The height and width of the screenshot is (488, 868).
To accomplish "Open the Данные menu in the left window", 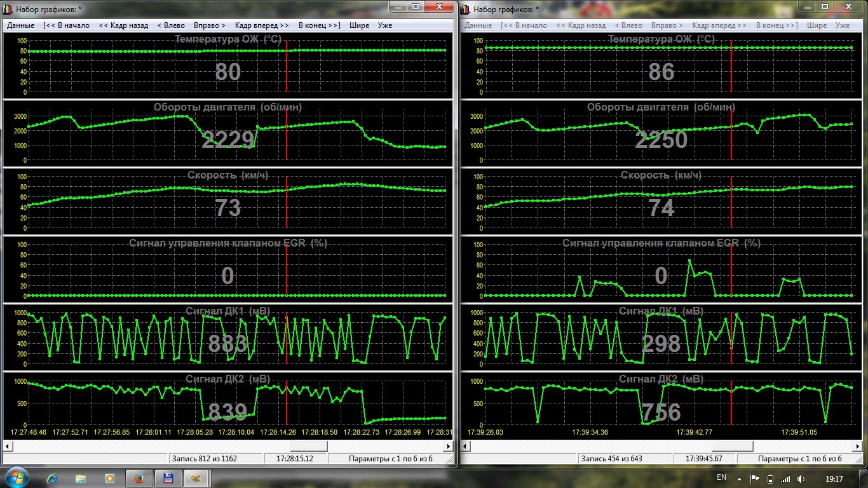I will [21, 25].
